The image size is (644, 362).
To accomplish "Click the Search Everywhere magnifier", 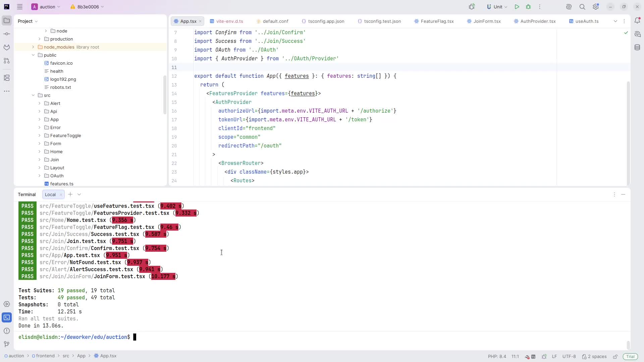I will tap(582, 7).
